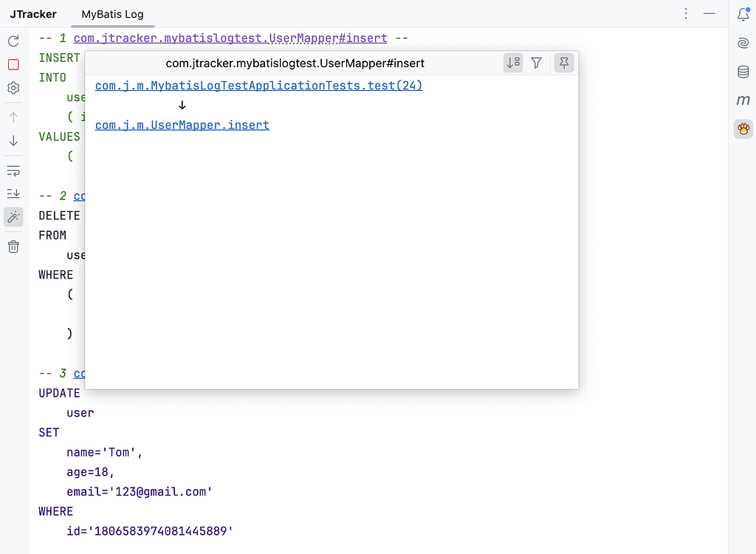Open the filter icon in popup
The width and height of the screenshot is (756, 554).
537,64
